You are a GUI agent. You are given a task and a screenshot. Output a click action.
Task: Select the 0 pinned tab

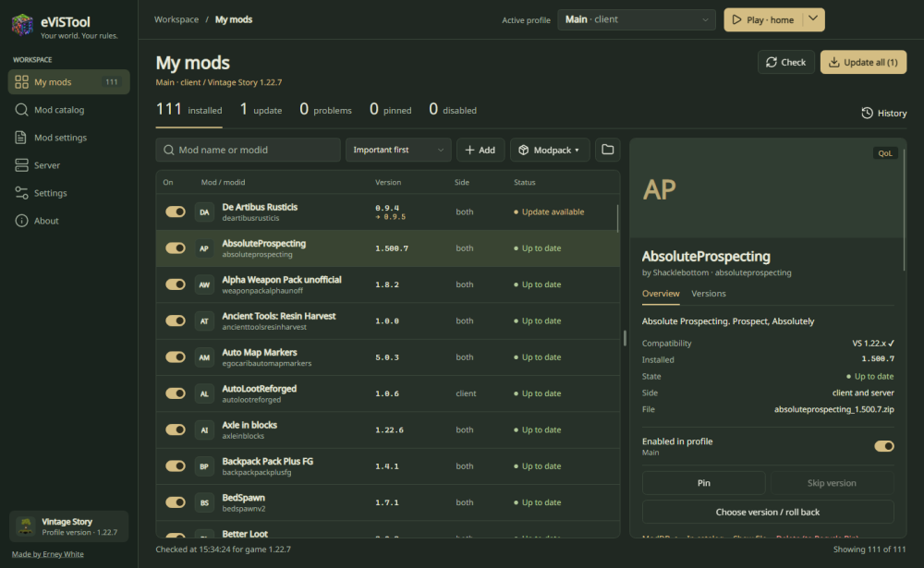(x=390, y=110)
